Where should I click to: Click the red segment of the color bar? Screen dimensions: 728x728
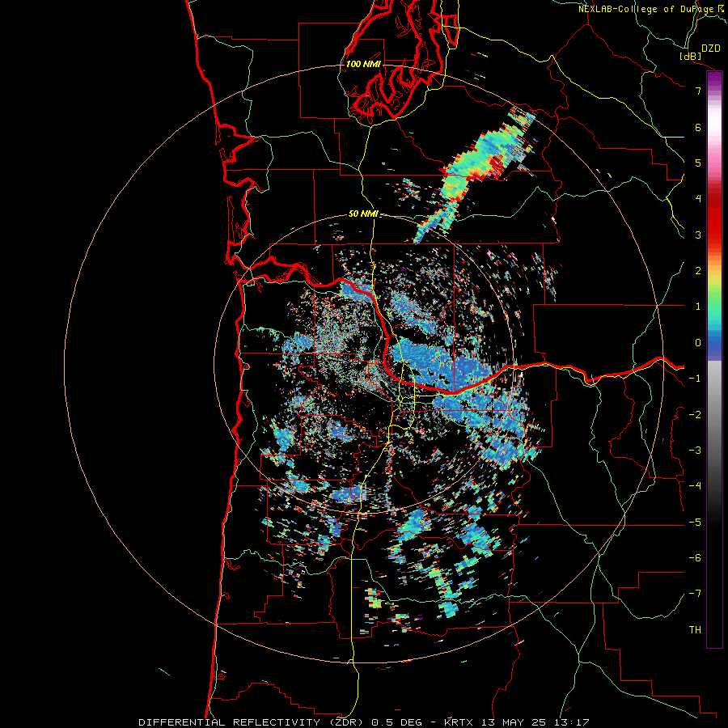[x=714, y=218]
